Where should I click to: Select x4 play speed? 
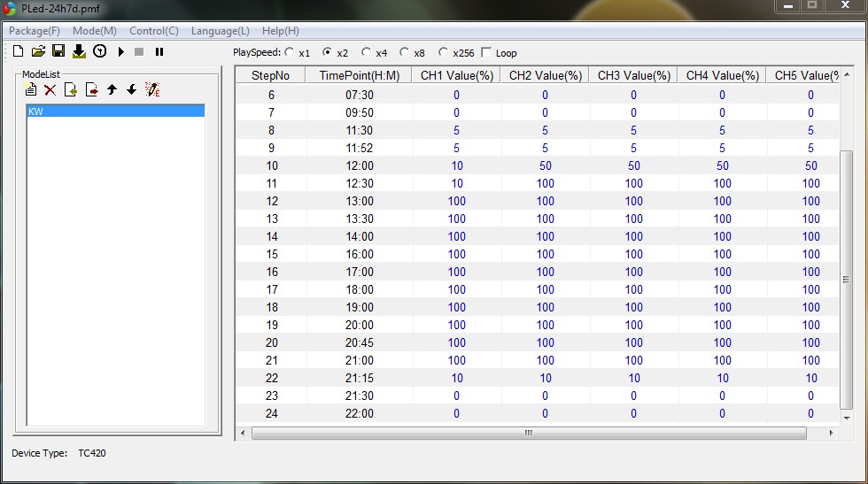point(366,52)
